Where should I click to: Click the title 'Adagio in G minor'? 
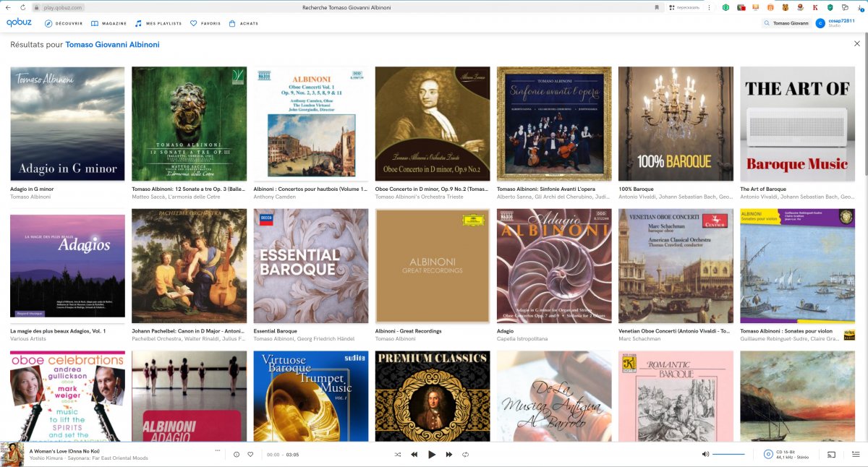[x=32, y=189]
